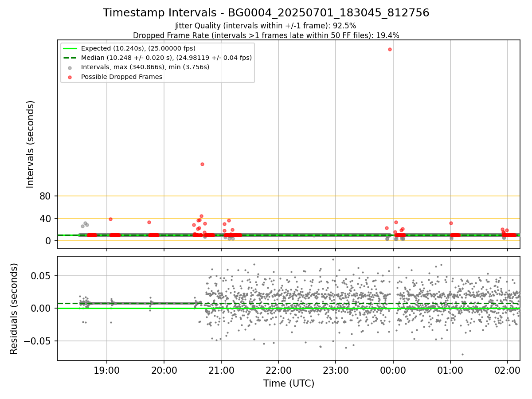Select the "Dropped Frame Rate" 19.4% subtitle line

[x=266, y=35]
